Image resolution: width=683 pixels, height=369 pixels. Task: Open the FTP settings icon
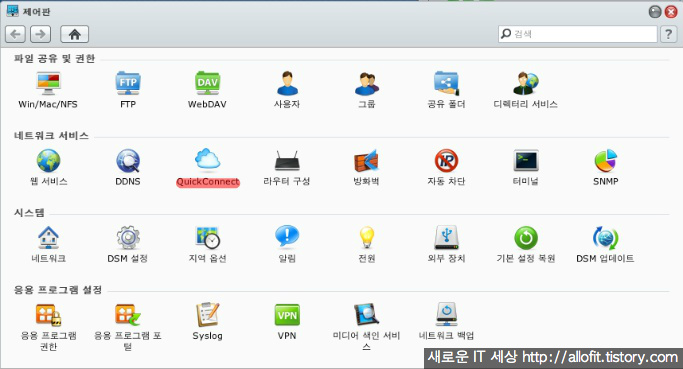(x=128, y=83)
